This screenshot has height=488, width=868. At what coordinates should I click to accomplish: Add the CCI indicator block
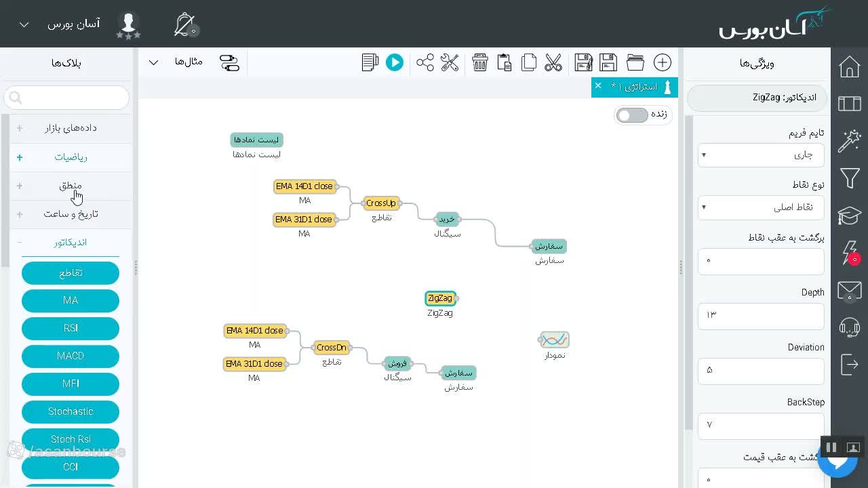pos(71,467)
